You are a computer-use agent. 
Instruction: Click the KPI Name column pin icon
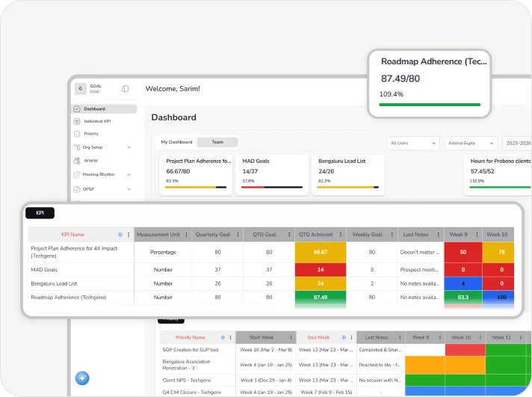pos(120,235)
